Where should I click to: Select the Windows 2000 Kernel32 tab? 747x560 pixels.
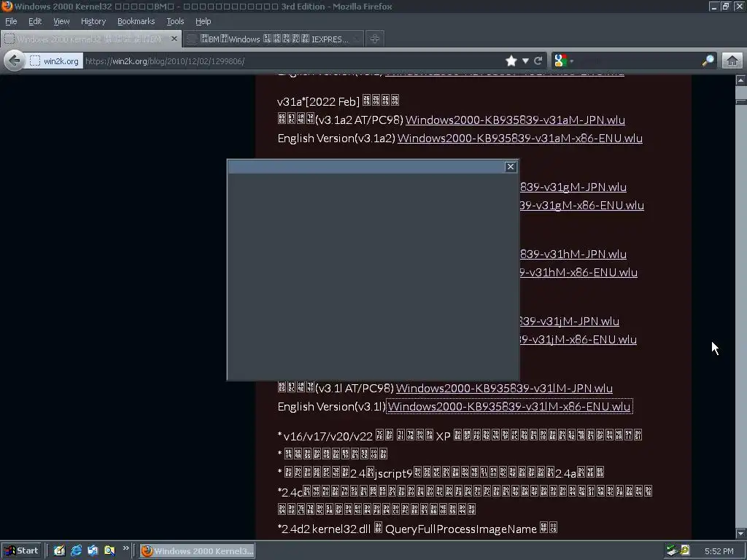(x=90, y=39)
